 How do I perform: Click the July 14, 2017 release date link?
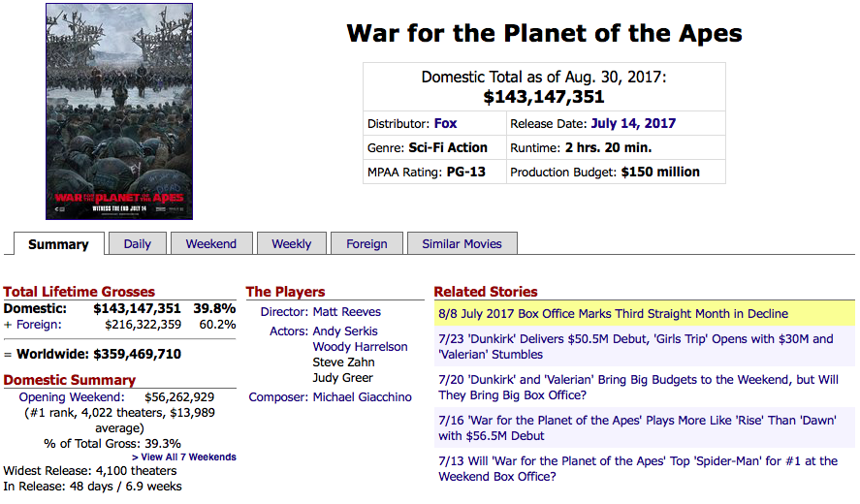[x=633, y=124]
